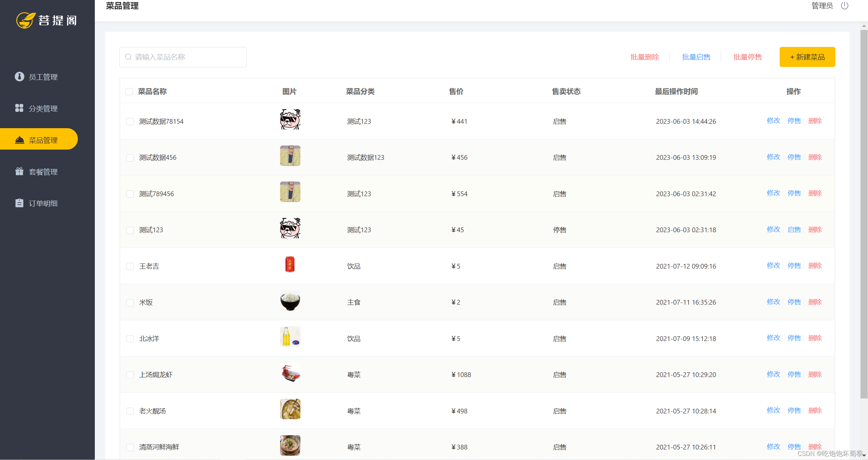Viewport: 868px width, 460px height.
Task: Click 删除 for 上汤焗龙虾 row
Action: click(815, 374)
